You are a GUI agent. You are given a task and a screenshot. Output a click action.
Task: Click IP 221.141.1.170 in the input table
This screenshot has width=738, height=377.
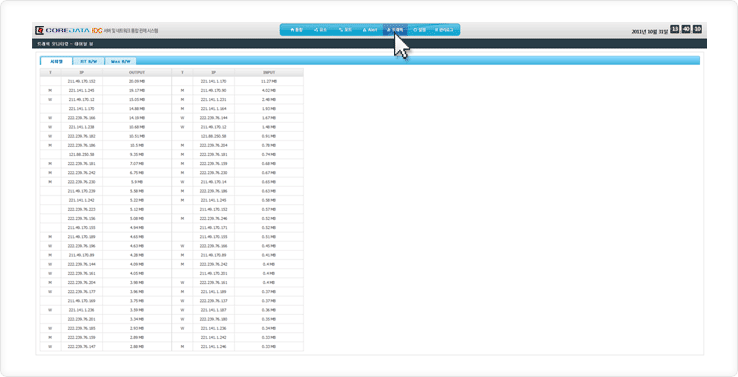(x=213, y=81)
